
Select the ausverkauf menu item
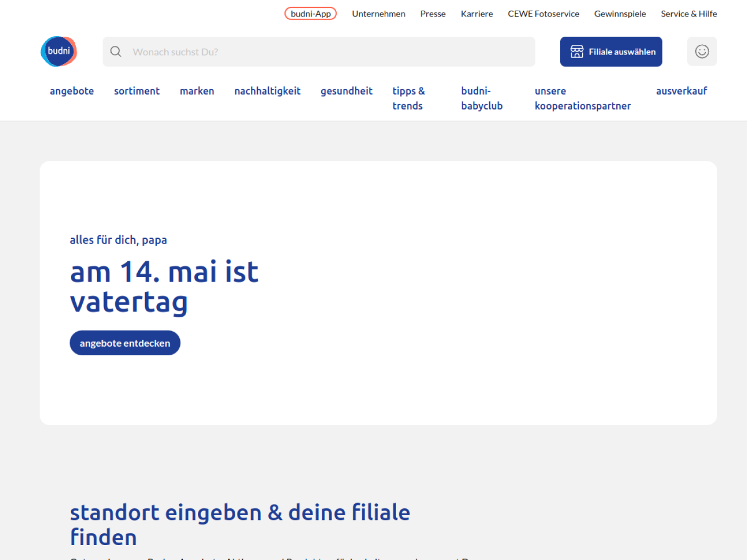click(x=681, y=91)
